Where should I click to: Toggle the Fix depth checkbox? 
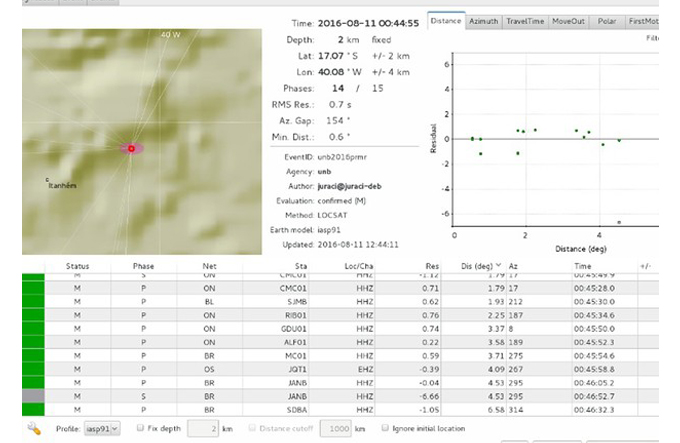tap(140, 428)
